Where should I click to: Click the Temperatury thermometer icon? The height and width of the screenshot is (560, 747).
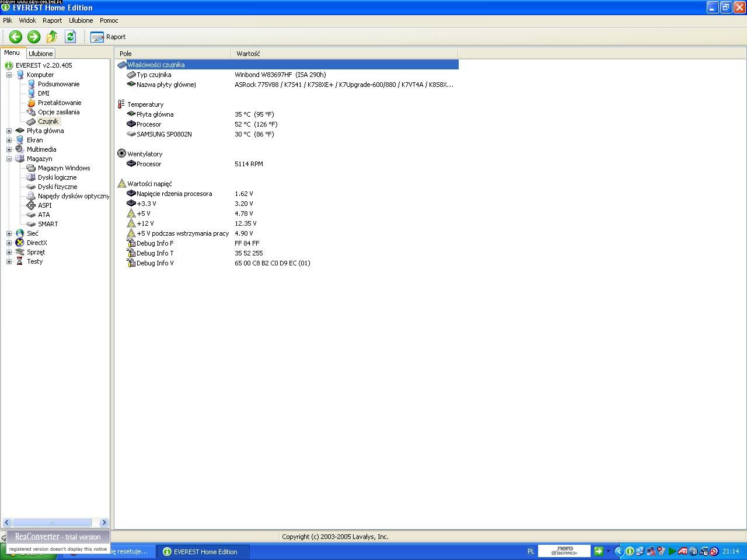click(x=121, y=104)
